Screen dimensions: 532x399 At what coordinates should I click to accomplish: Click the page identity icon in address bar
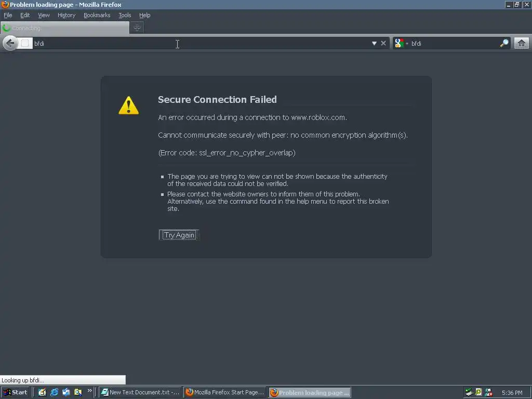pos(25,43)
